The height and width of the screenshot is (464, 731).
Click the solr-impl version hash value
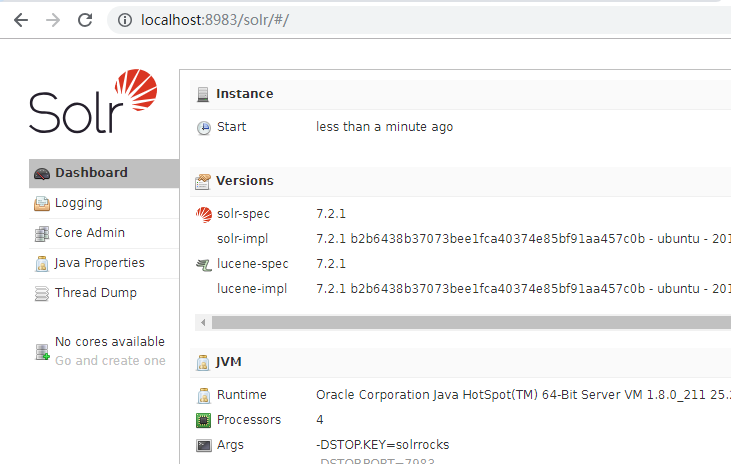(524, 239)
